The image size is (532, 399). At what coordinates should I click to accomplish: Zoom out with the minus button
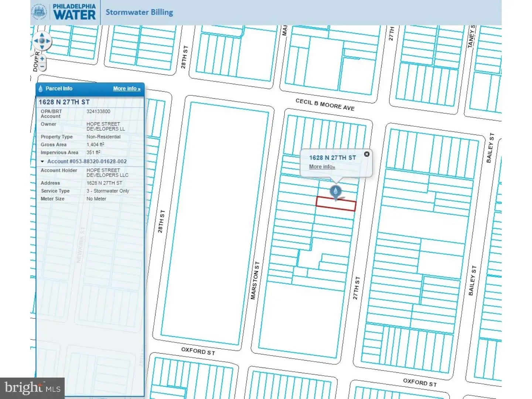42,67
